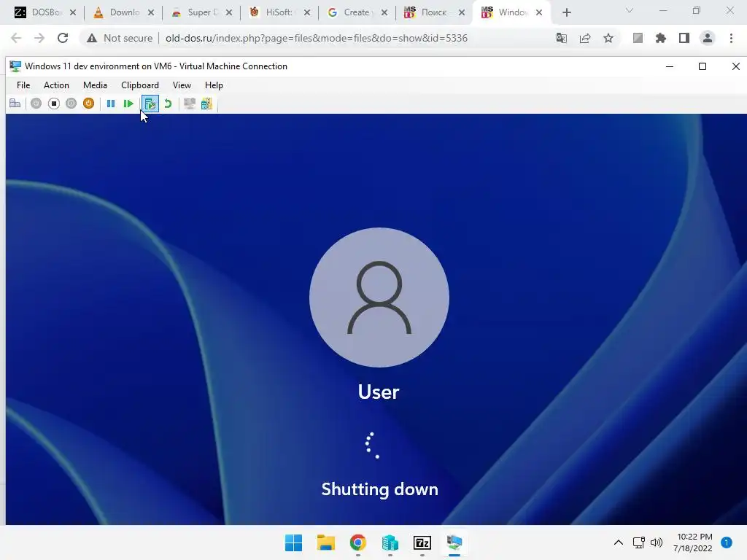
Task: Toggle the browser side panel
Action: pyautogui.click(x=684, y=38)
